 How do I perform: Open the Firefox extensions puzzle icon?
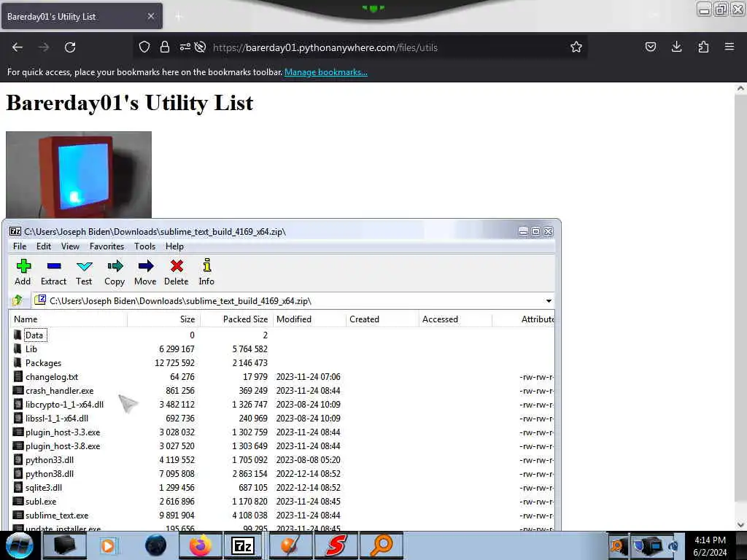pyautogui.click(x=703, y=47)
